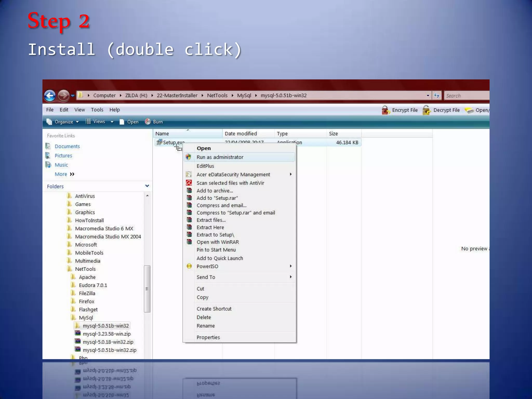Click the Forward navigation arrow
This screenshot has width=532, height=399.
[x=63, y=96]
